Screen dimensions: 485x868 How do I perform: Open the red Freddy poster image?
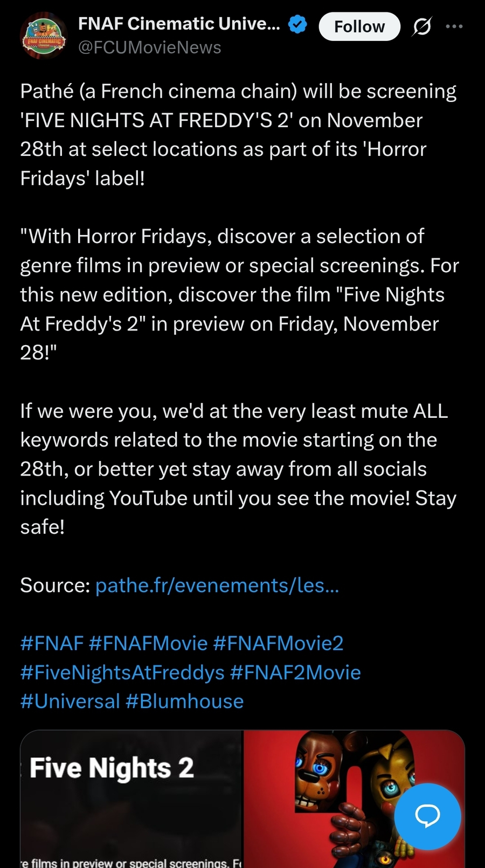pos(354,799)
